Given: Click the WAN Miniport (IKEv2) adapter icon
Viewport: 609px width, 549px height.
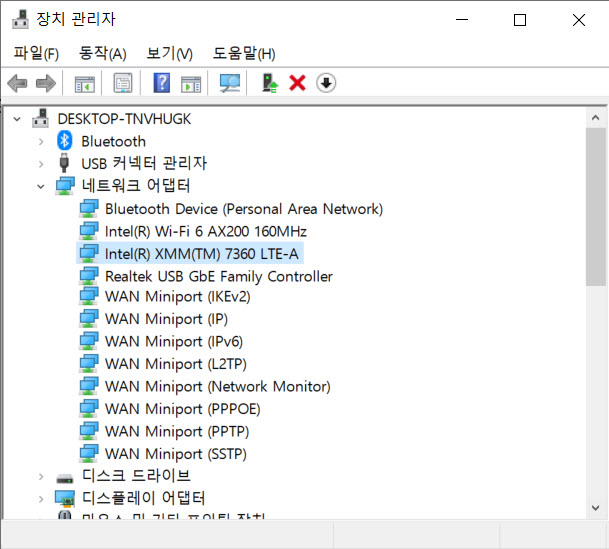Looking at the screenshot, I should click(x=89, y=296).
